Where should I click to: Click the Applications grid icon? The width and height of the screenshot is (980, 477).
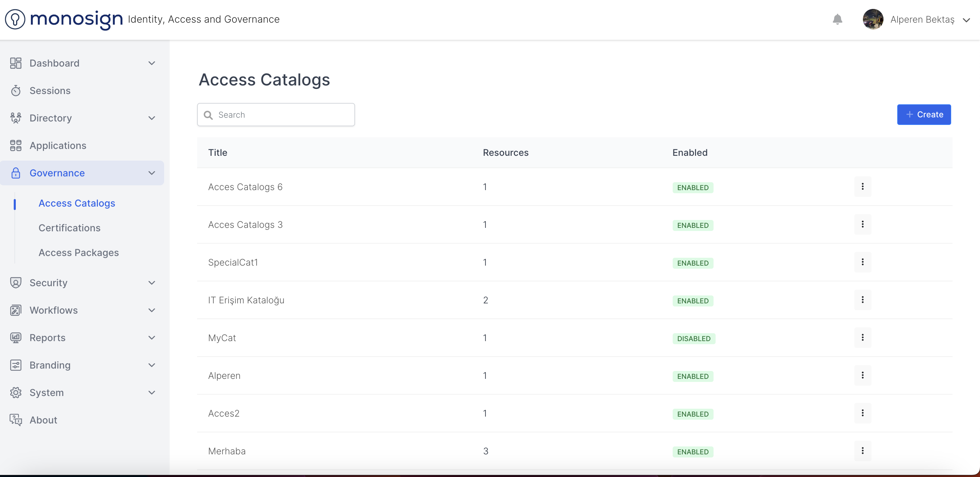pyautogui.click(x=15, y=146)
